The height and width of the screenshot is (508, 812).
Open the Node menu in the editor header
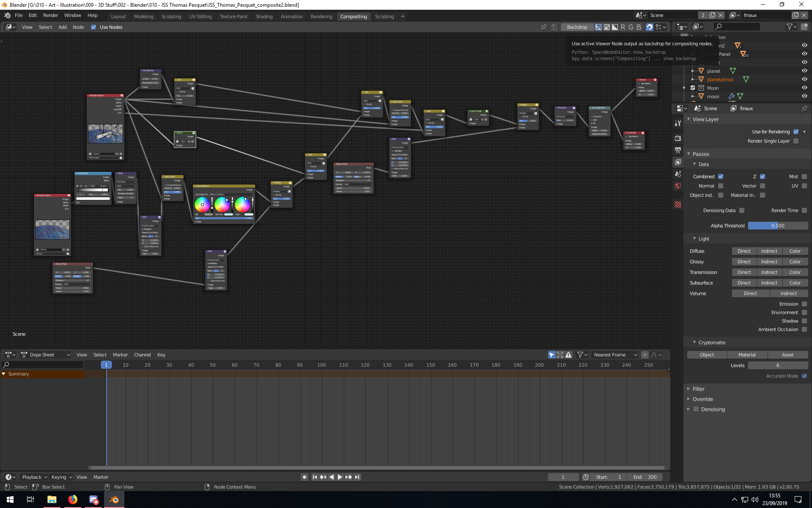click(x=78, y=27)
